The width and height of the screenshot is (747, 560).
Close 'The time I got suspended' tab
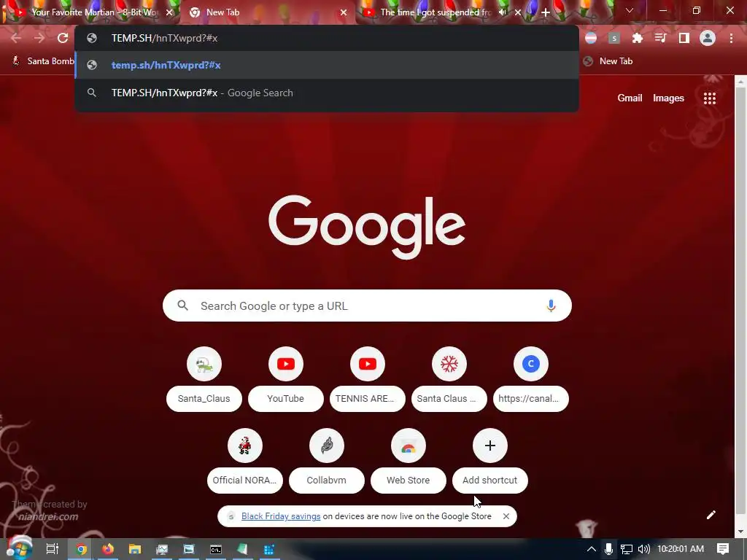[x=518, y=12]
